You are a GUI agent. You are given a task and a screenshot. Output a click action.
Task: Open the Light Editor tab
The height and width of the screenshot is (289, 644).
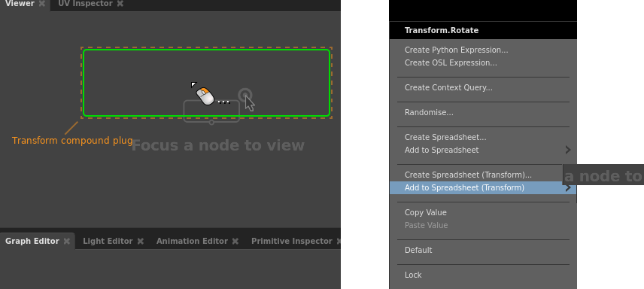coord(108,242)
